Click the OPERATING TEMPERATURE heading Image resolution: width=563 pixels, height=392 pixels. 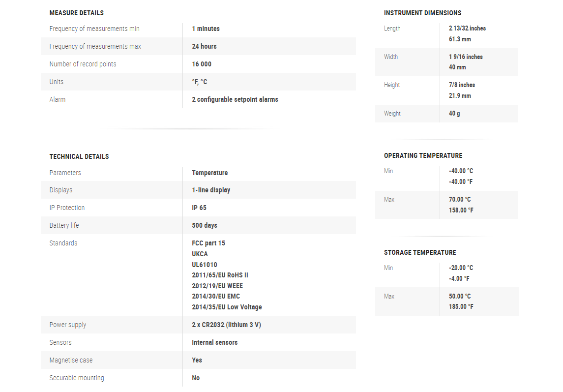(423, 155)
